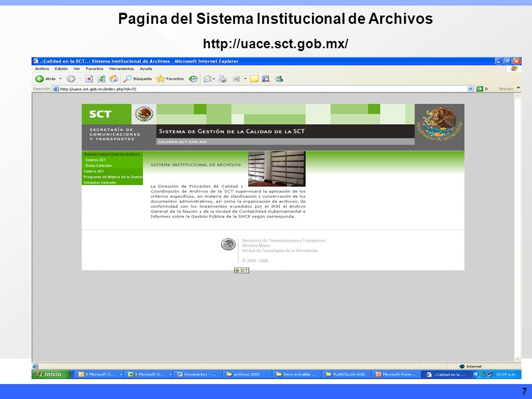This screenshot has width=532, height=399.
Task: Click the page icon in address bar
Action: 56,89
